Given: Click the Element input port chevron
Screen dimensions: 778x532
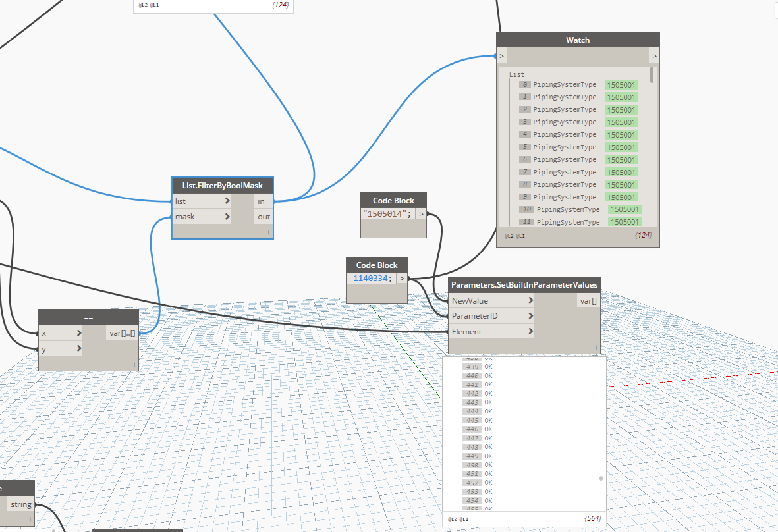Looking at the screenshot, I should [x=530, y=331].
